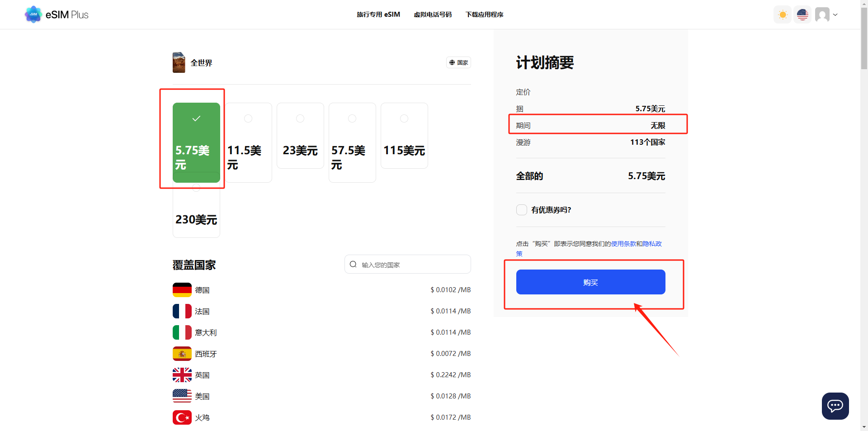The width and height of the screenshot is (868, 431).
Task: Click the 英国 country name
Action: [x=202, y=375]
